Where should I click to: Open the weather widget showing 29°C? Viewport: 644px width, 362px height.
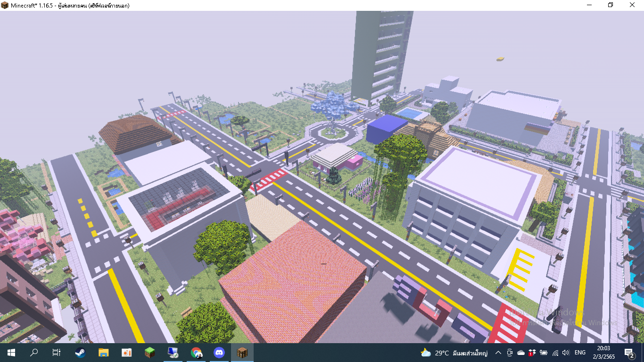point(454,353)
